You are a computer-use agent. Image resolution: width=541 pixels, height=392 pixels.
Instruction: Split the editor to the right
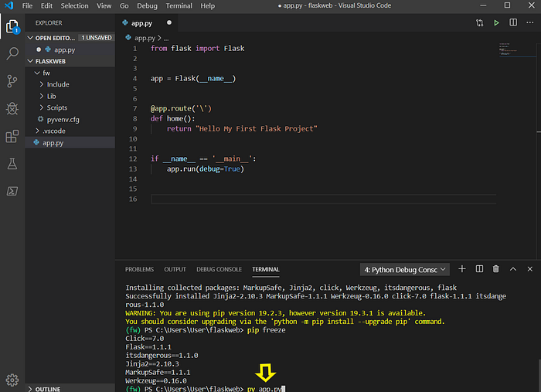click(513, 23)
